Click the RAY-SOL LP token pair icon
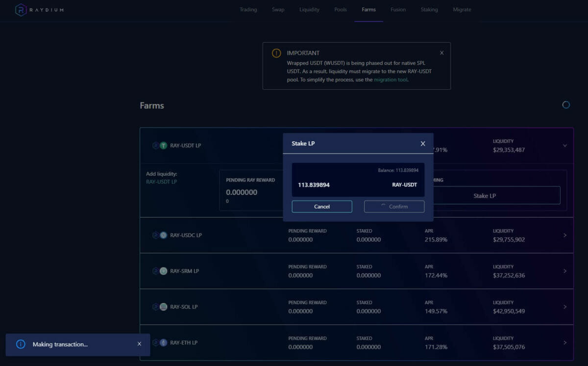Image resolution: width=588 pixels, height=366 pixels. tap(160, 307)
